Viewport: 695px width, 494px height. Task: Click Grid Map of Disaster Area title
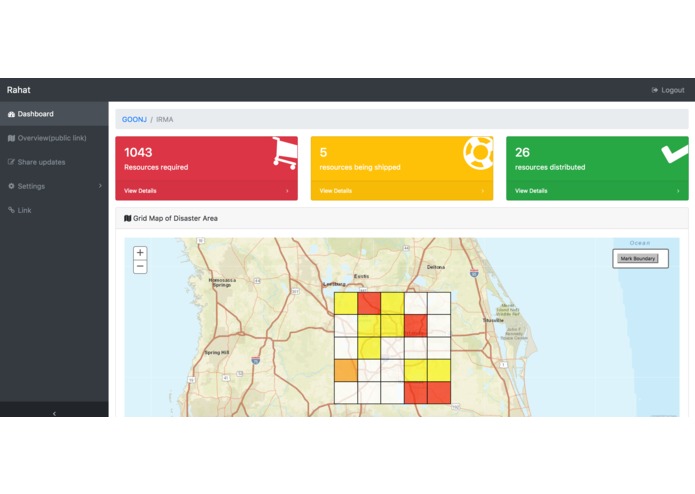pyautogui.click(x=175, y=218)
